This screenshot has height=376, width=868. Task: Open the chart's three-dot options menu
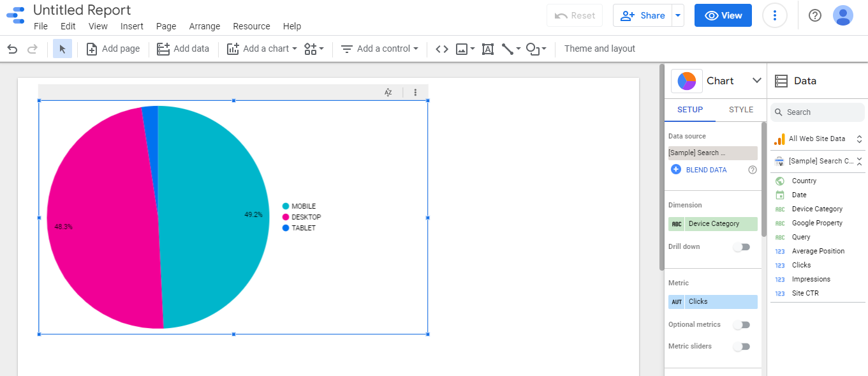(x=415, y=93)
